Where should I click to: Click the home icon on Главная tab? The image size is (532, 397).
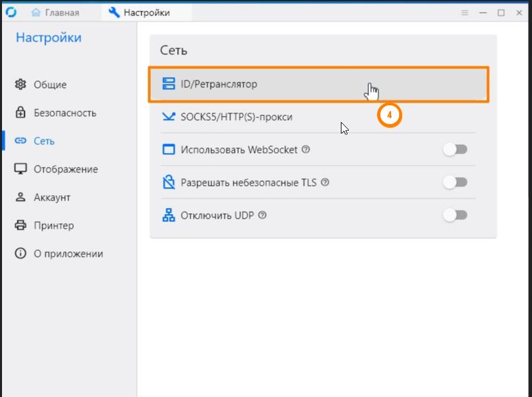[36, 13]
